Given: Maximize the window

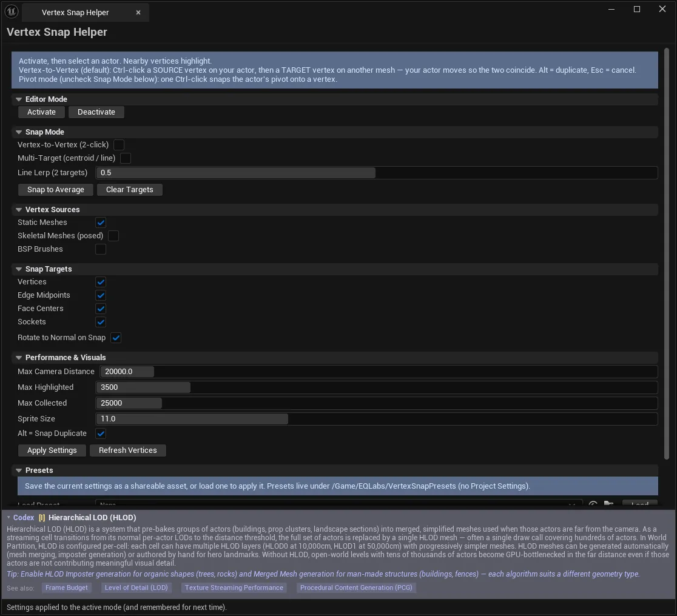Looking at the screenshot, I should click(x=637, y=9).
